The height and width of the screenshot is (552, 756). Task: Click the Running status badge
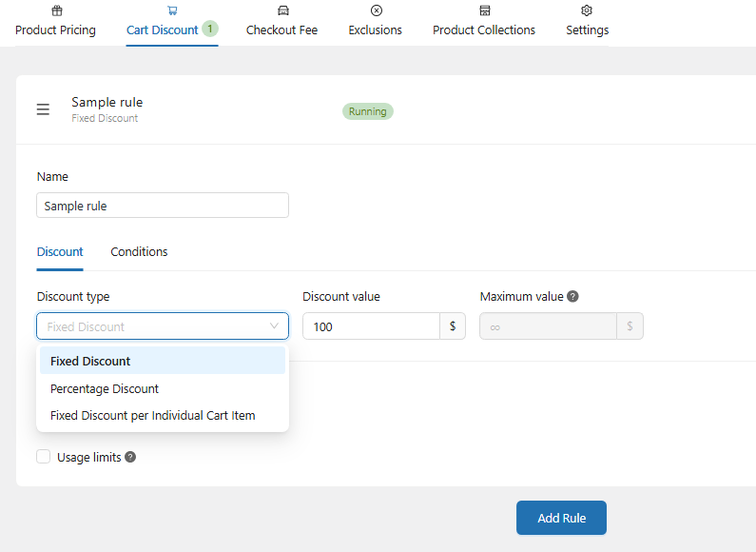click(368, 111)
